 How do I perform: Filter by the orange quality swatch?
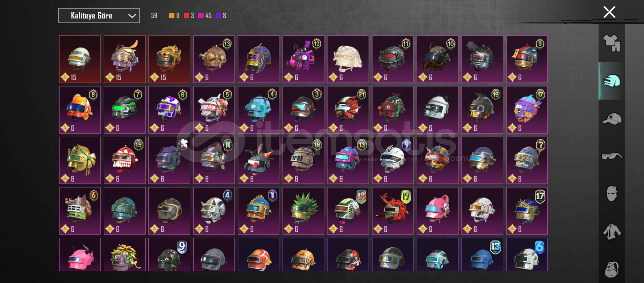coord(172,16)
